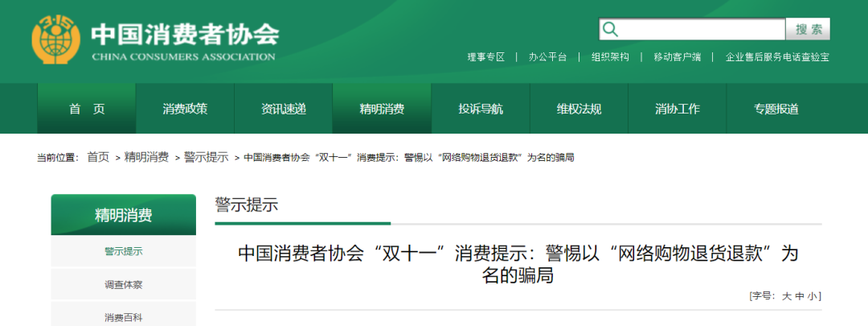This screenshot has width=868, height=326.
Task: Open the 维权法规 navigation menu
Action: click(579, 109)
